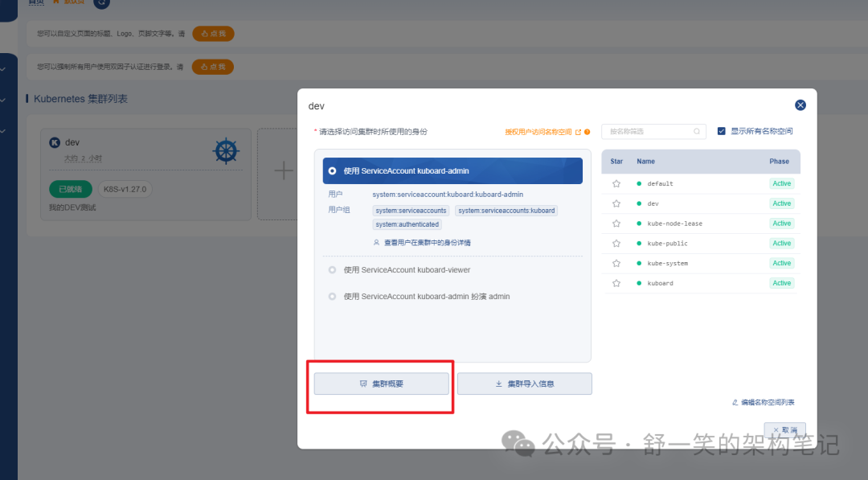This screenshot has width=868, height=480.
Task: Click the Name column header
Action: 645,162
